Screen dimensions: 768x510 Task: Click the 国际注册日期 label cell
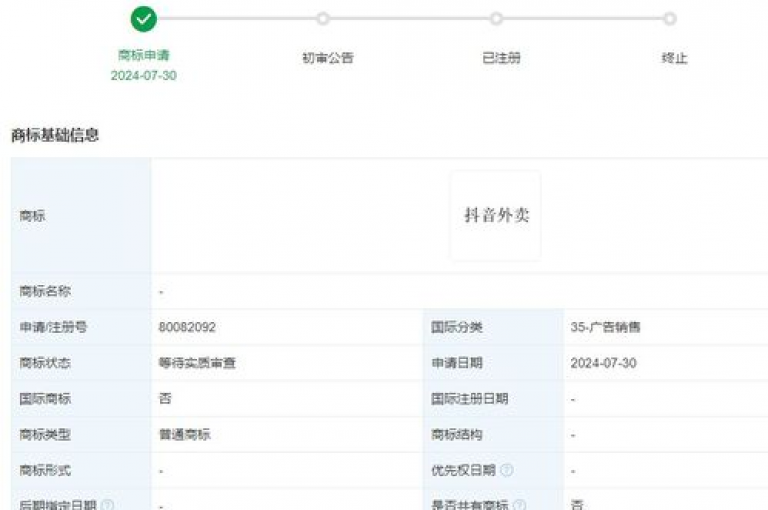point(494,398)
